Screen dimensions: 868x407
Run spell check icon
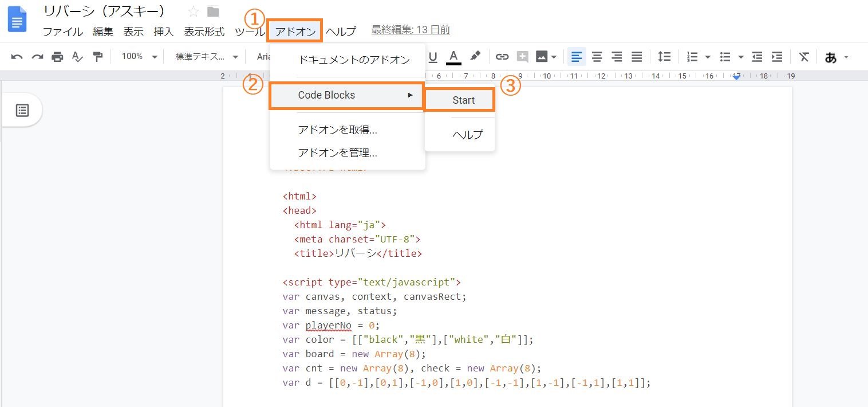pos(77,57)
